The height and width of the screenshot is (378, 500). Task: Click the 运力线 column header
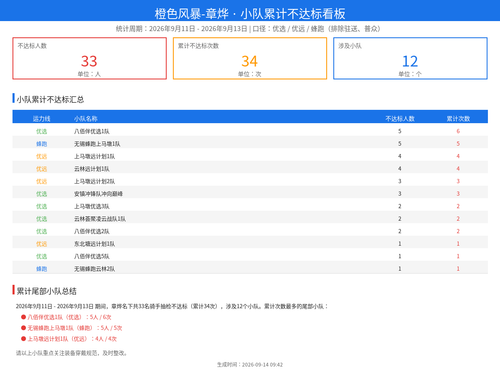point(42,119)
